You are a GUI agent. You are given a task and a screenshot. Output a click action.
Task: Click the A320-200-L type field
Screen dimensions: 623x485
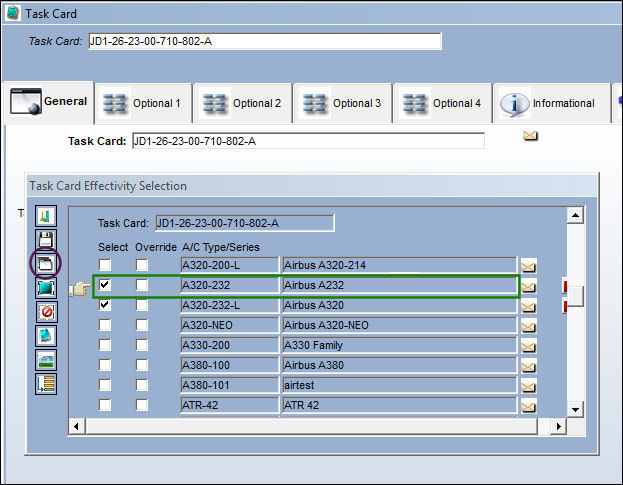click(x=230, y=265)
